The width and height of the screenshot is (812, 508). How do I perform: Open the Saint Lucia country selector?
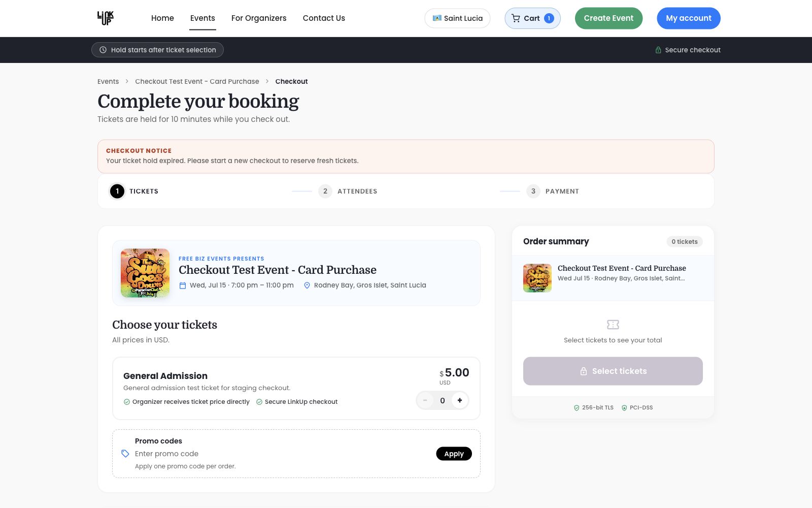457,18
